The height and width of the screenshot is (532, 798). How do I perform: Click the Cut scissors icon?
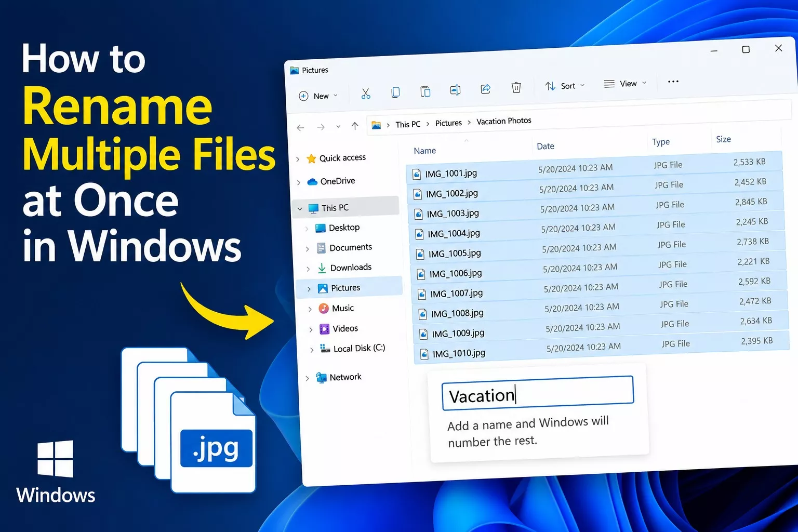(366, 94)
